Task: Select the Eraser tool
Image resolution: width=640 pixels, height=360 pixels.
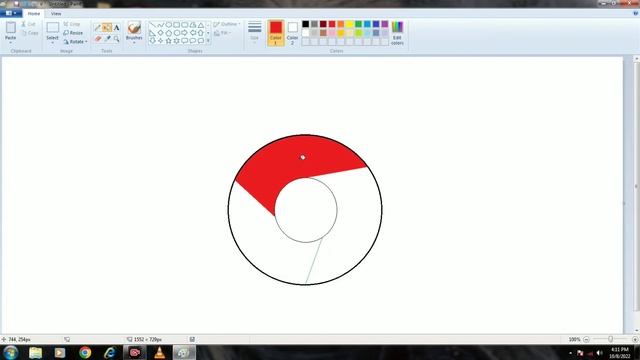Action: 98,39
